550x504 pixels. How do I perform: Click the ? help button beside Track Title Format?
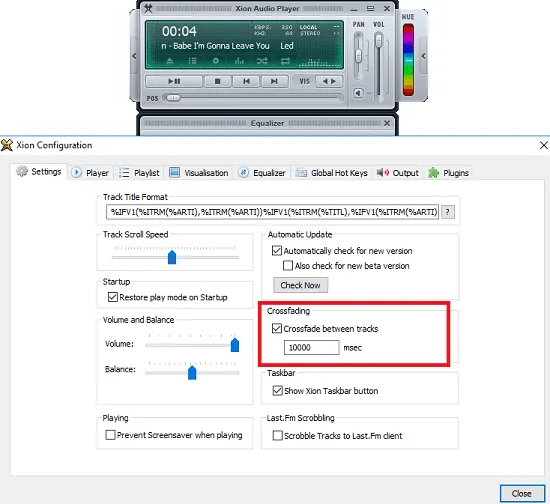(448, 212)
